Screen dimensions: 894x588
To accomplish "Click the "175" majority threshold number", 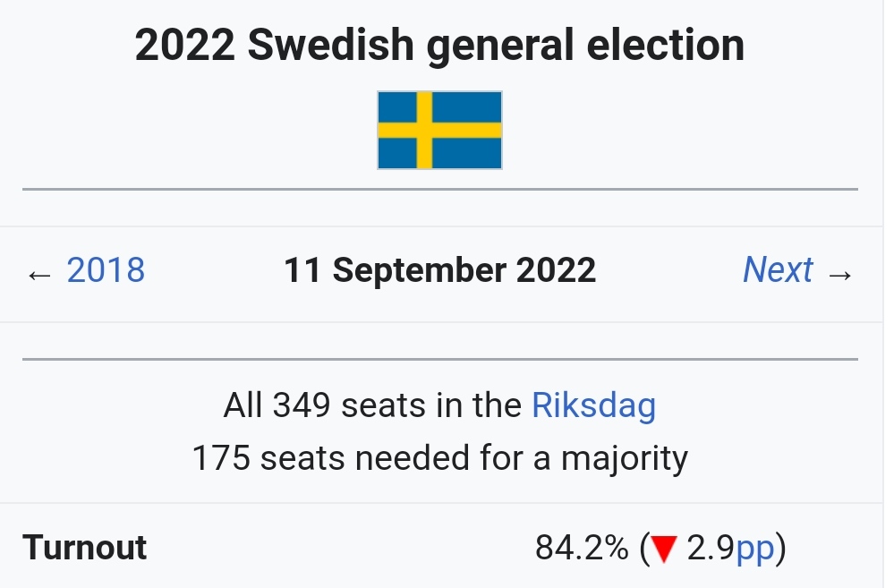I will 221,459.
